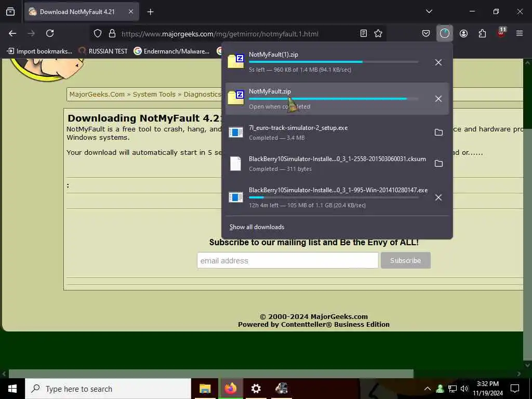Click the site padlock security icon

[x=112, y=34]
